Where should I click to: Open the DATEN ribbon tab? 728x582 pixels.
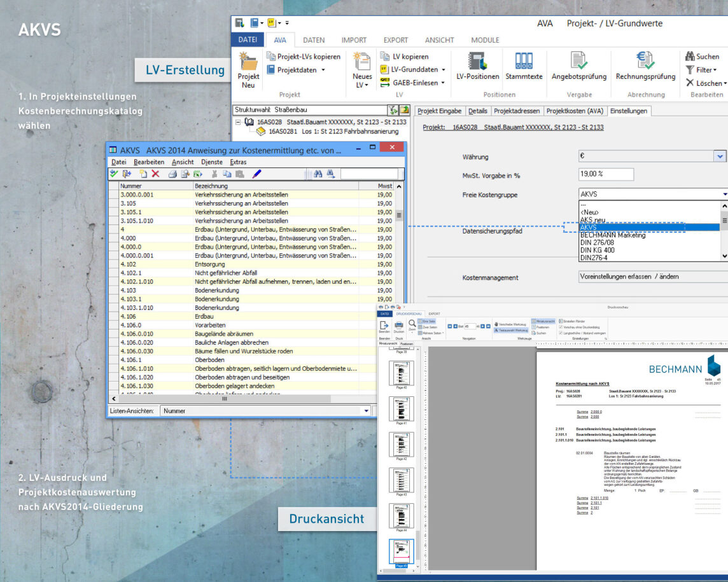tap(314, 40)
